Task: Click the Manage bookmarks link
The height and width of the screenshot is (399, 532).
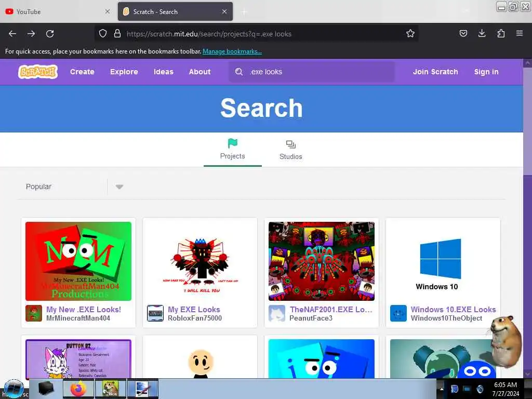Action: tap(232, 51)
